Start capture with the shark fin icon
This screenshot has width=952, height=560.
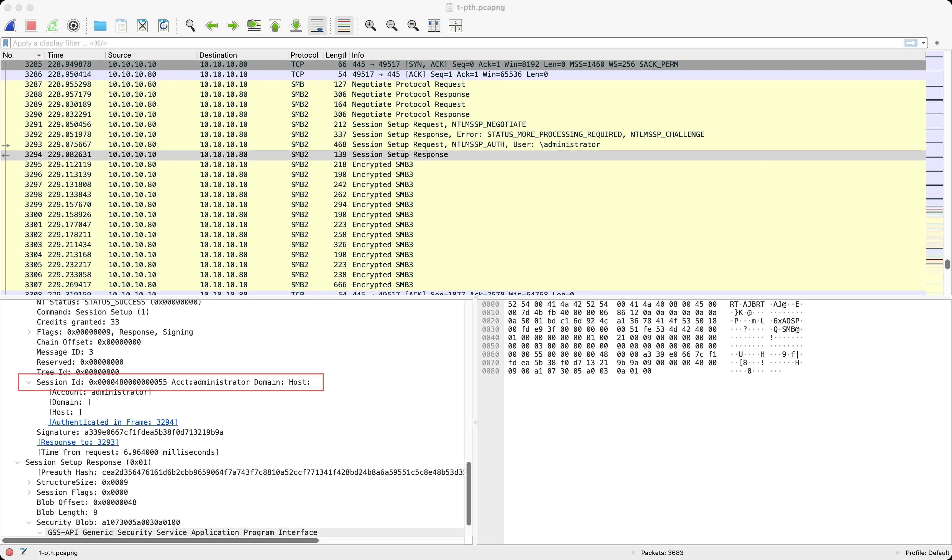coord(10,26)
